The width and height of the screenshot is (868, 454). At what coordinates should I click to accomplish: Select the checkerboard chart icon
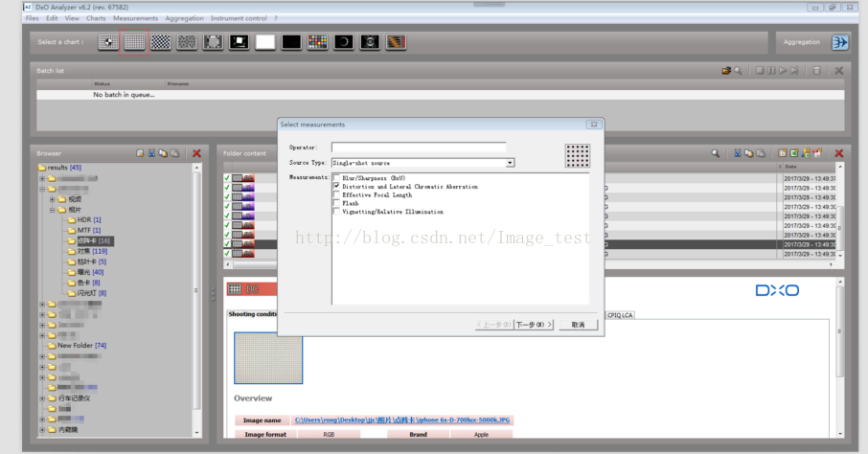coord(161,42)
